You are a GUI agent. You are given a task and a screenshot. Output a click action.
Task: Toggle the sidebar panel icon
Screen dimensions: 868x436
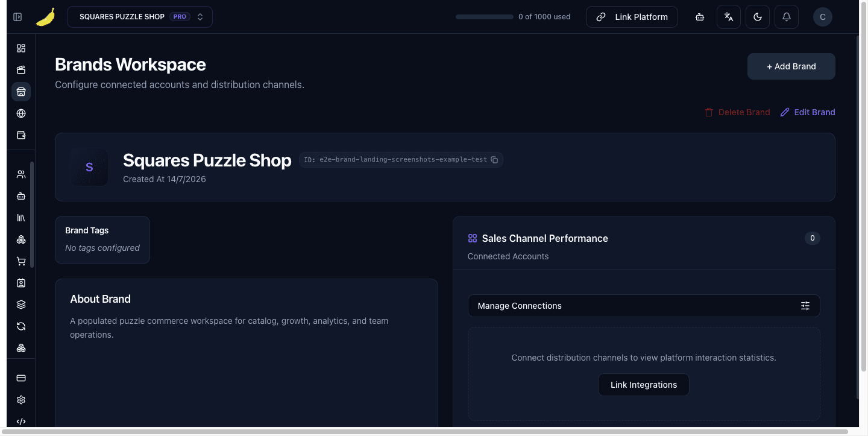pyautogui.click(x=17, y=17)
